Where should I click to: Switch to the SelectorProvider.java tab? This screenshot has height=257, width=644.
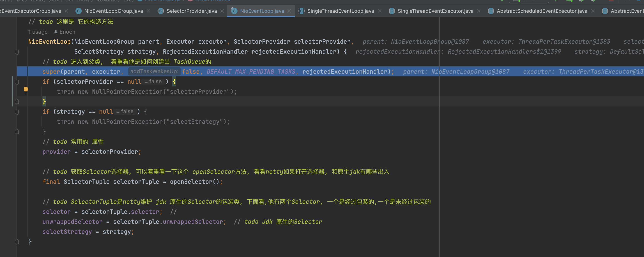point(191,11)
